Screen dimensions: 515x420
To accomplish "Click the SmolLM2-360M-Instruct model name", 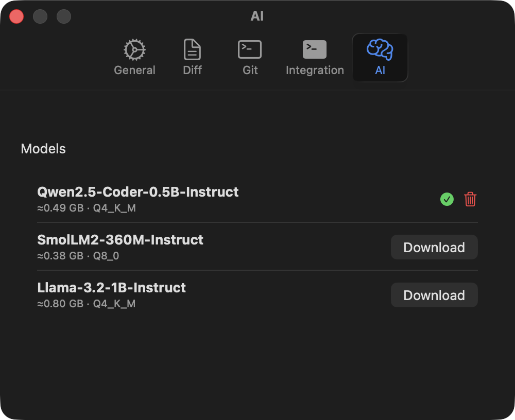I will (x=120, y=240).
